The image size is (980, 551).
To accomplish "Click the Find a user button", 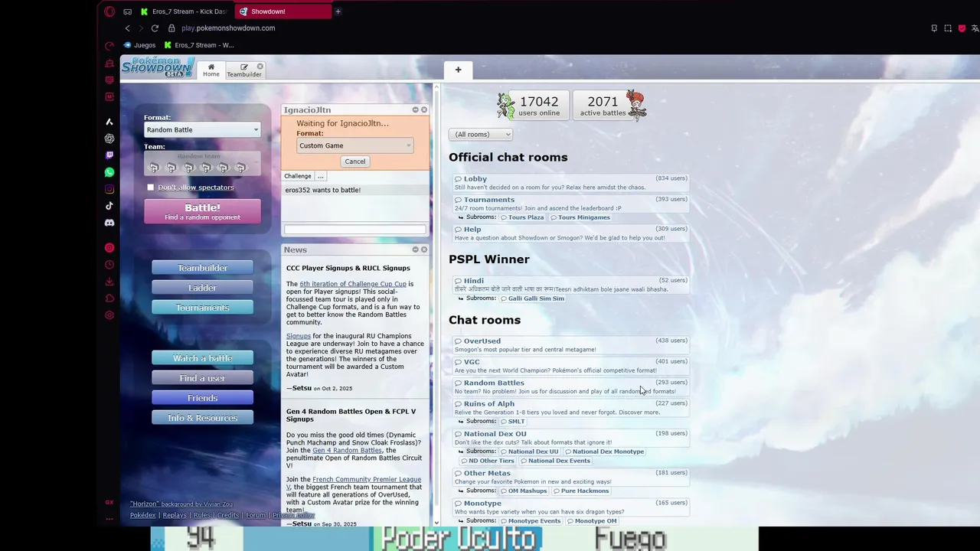I will 202,378.
